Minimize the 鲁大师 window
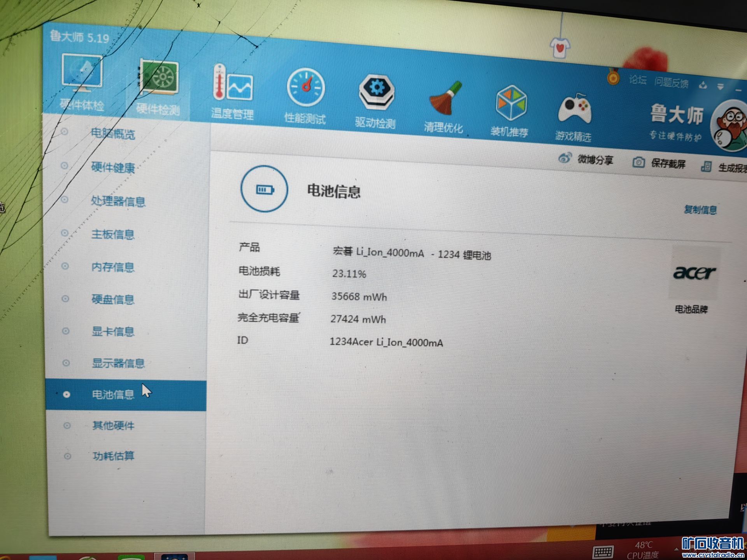The image size is (747, 560). click(x=738, y=90)
